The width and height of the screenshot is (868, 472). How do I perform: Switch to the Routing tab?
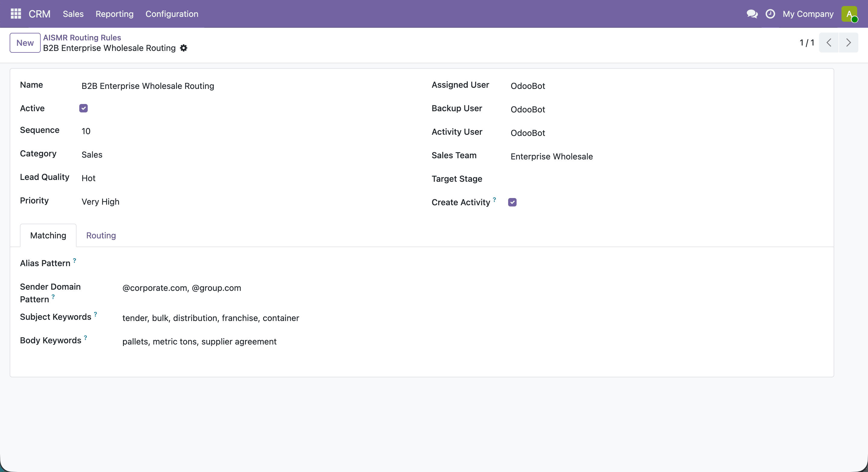(101, 235)
